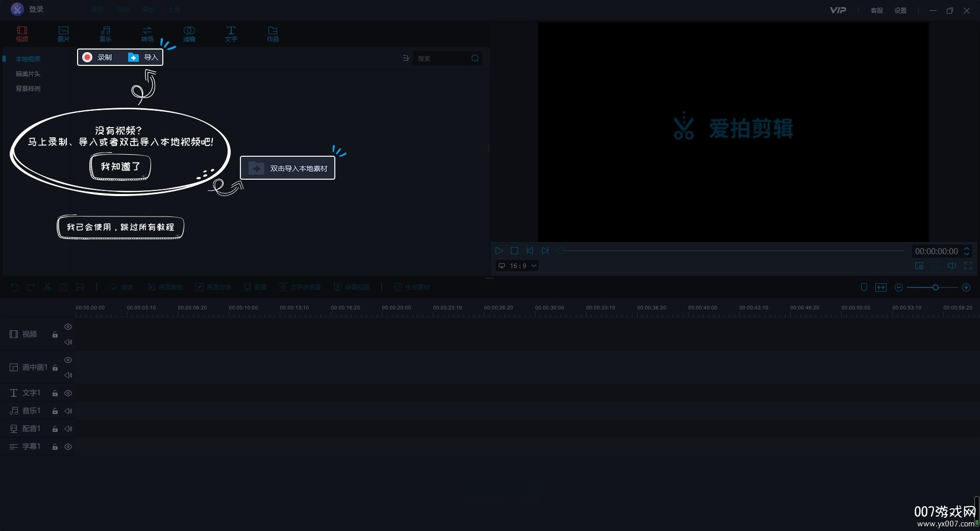Click the 录制 record button
This screenshot has width=980, height=531.
[97, 57]
